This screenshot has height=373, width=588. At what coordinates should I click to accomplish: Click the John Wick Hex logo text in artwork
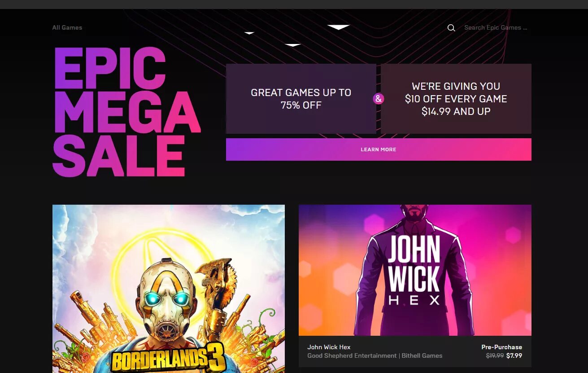(414, 270)
